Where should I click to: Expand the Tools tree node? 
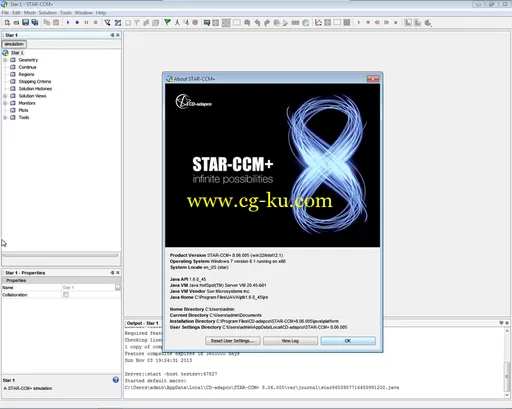tap(5, 117)
